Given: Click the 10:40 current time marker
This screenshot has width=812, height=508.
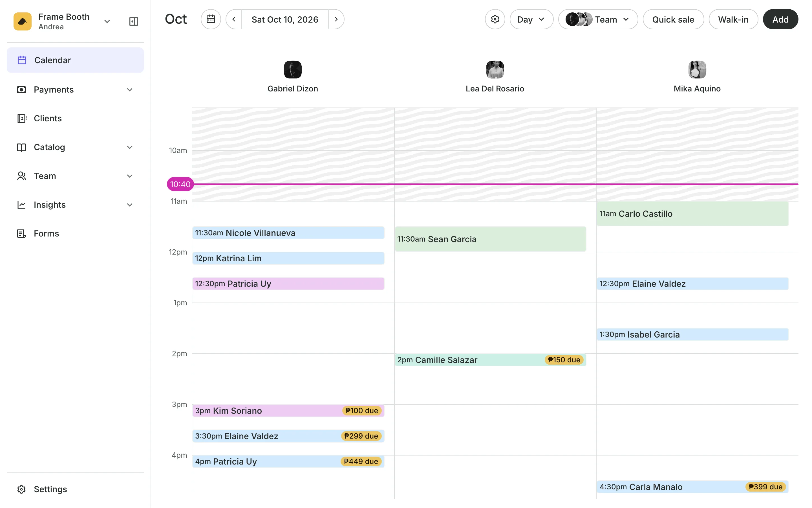Looking at the screenshot, I should (180, 184).
